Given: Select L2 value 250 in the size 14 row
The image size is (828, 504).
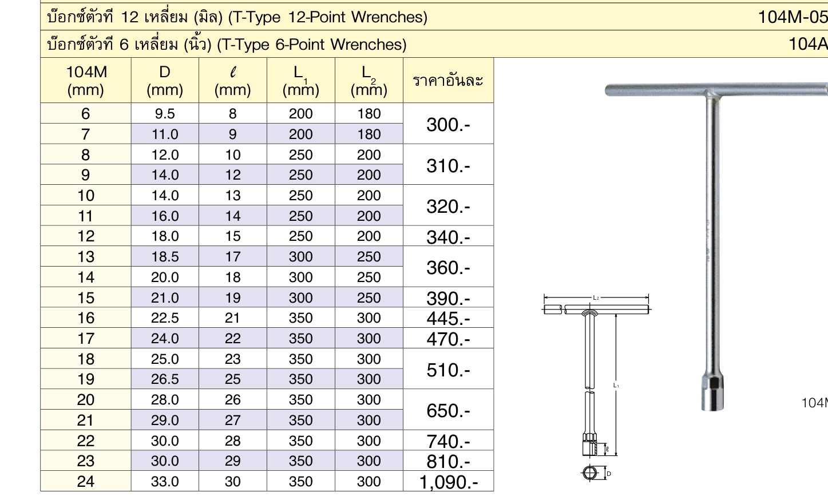Looking at the screenshot, I should (x=369, y=277).
